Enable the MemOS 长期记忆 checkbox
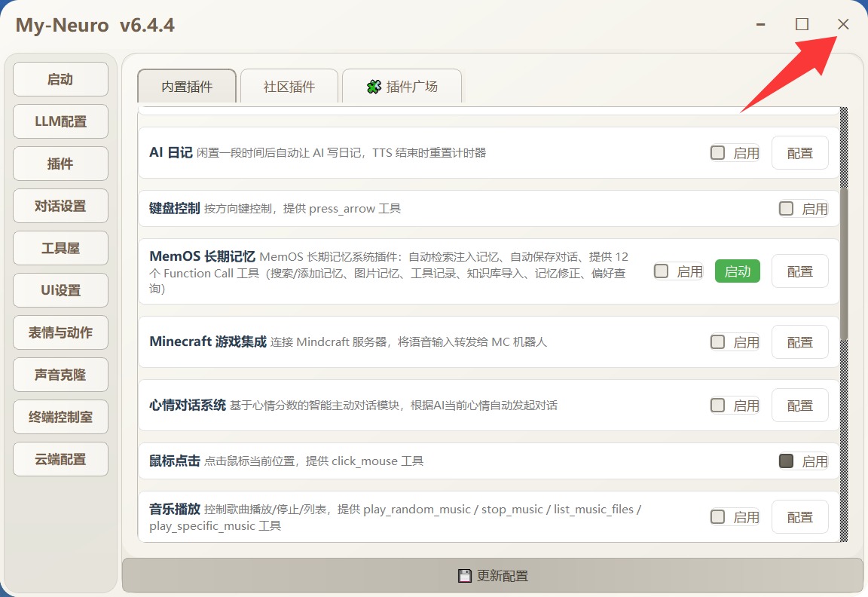 [662, 271]
